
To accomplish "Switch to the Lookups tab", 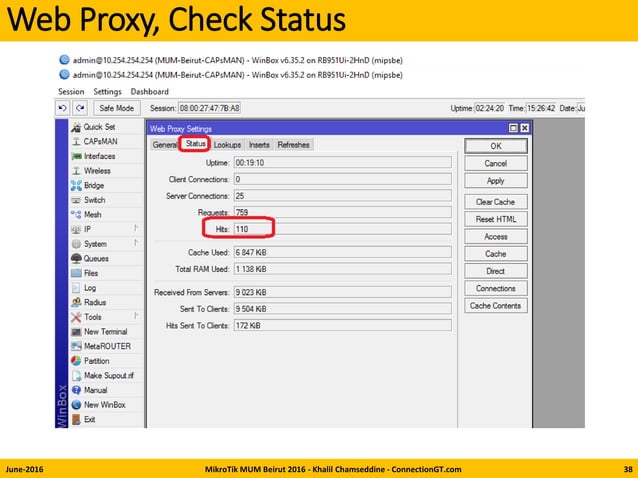I will click(x=227, y=145).
